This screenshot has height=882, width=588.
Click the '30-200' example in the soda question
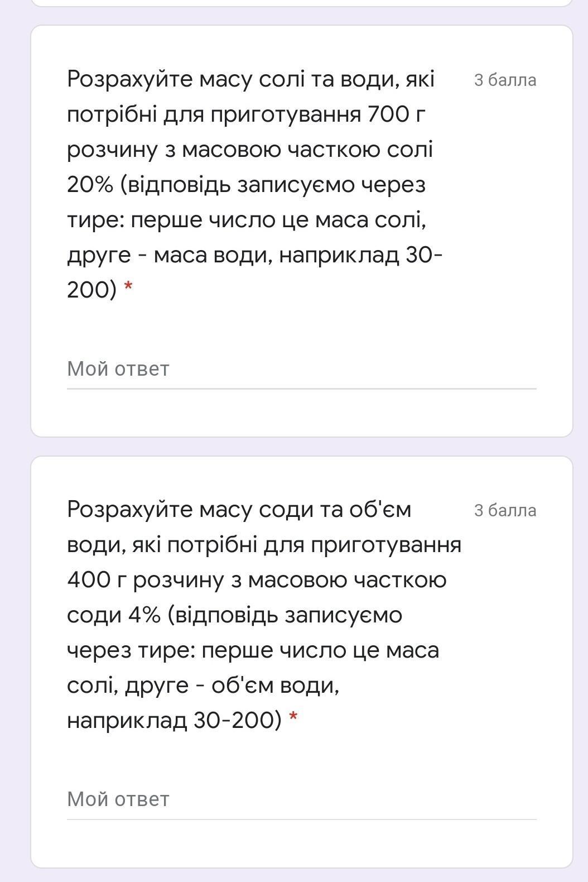pos(237,721)
